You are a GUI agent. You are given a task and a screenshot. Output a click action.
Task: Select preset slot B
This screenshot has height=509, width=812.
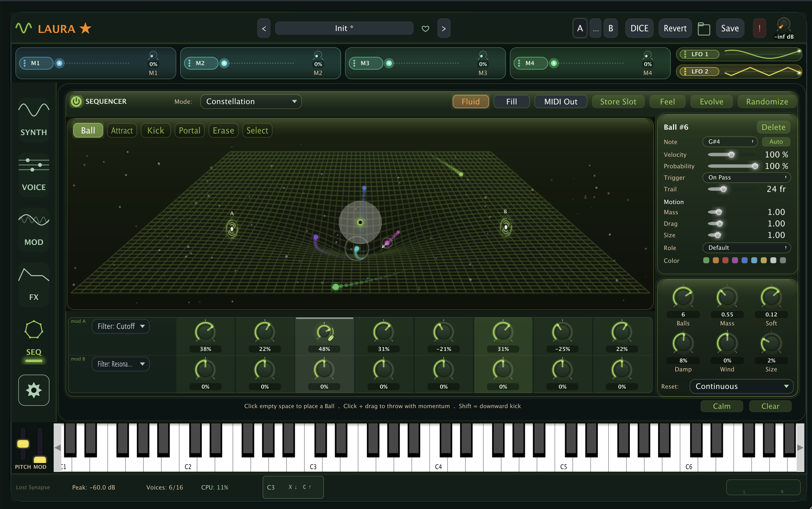click(610, 28)
